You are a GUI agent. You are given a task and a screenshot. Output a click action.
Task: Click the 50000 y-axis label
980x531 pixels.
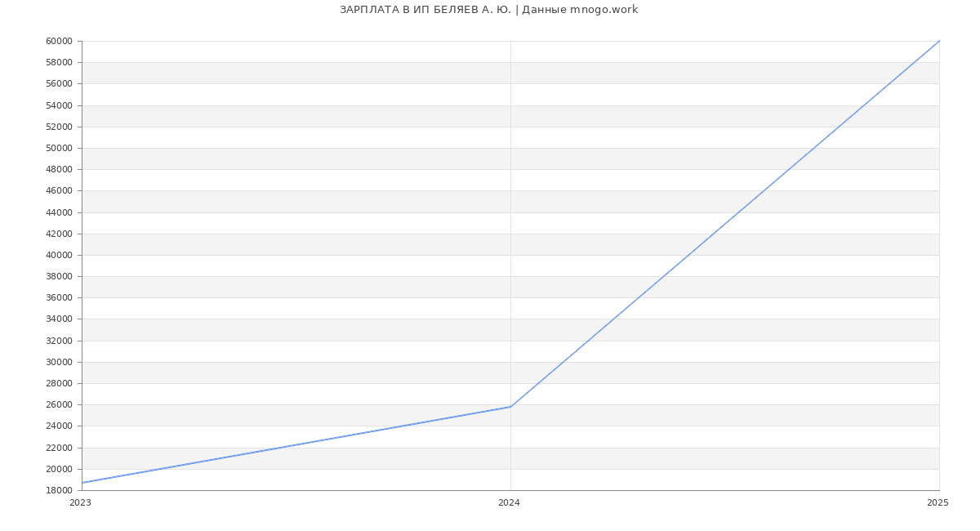[60, 148]
